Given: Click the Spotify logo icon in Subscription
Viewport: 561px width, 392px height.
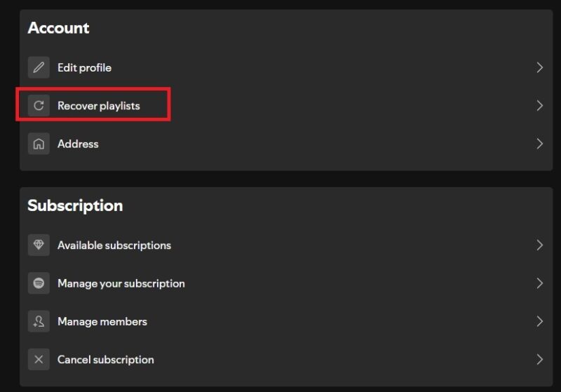Looking at the screenshot, I should coord(39,283).
